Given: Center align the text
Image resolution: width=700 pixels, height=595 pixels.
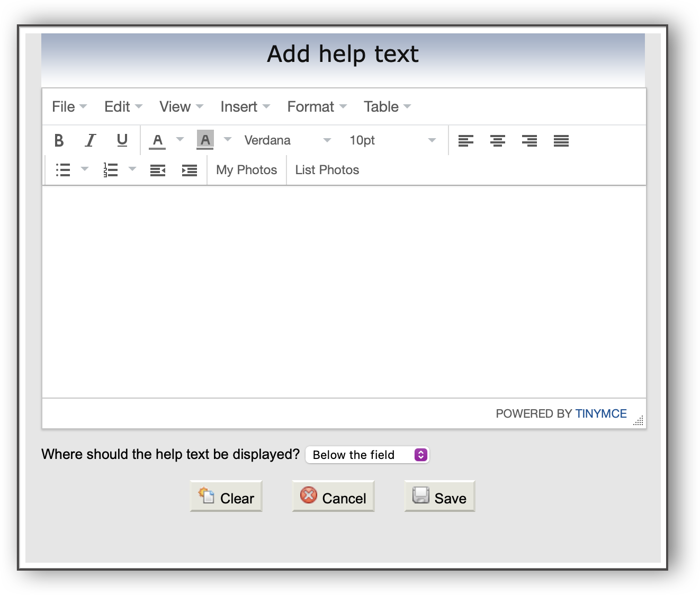Looking at the screenshot, I should point(498,140).
